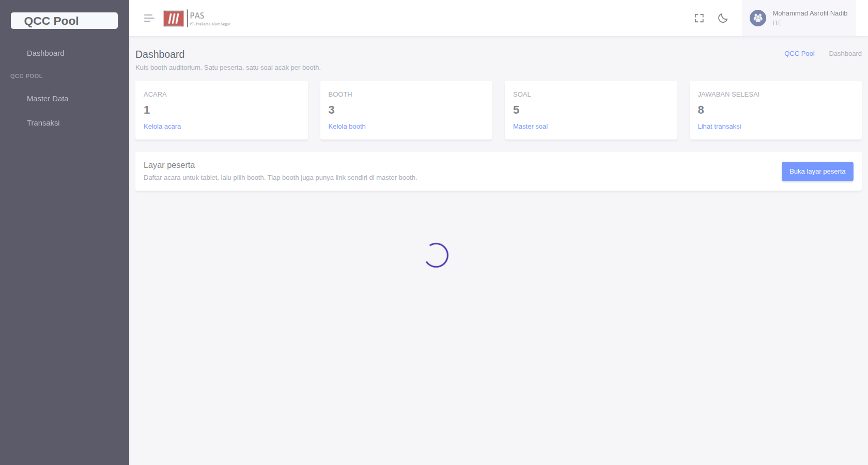
Task: Follow the Kelola acara link
Action: point(162,127)
